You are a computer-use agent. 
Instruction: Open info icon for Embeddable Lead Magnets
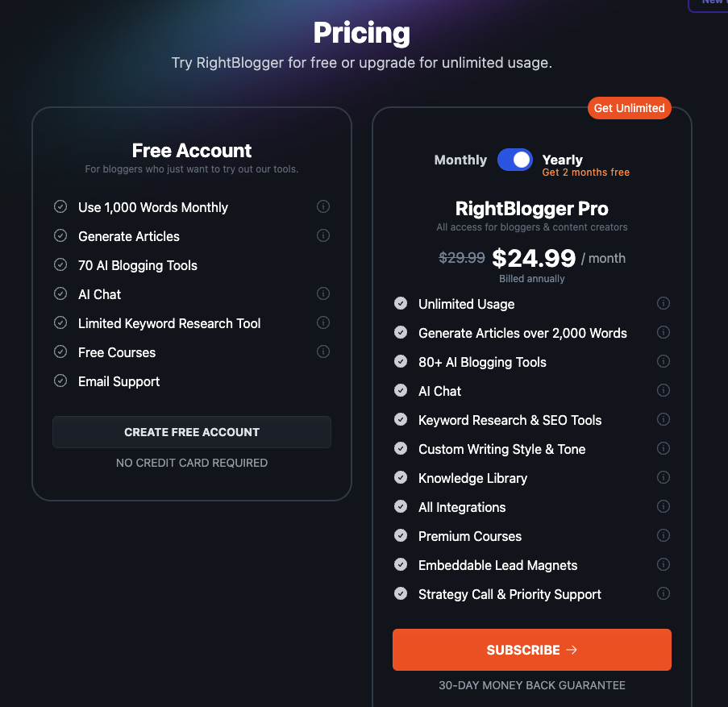[664, 564]
